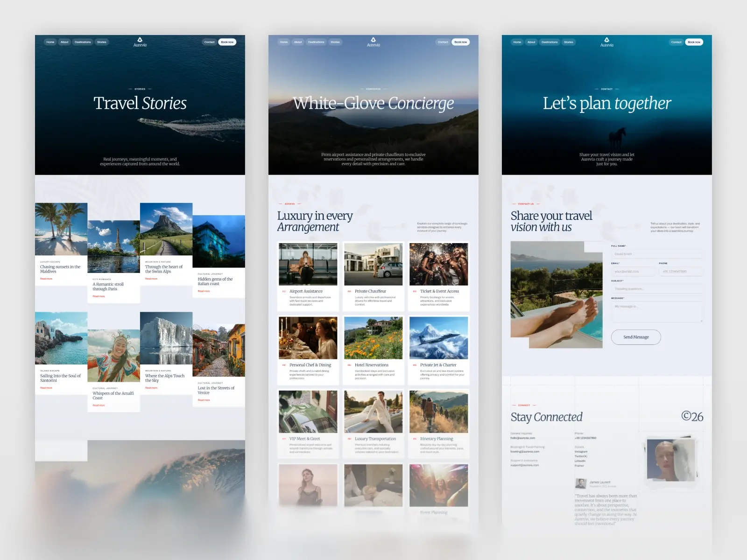Viewport: 747px width, 560px height.
Task: Click Book now on the Let's plan together page
Action: (694, 42)
